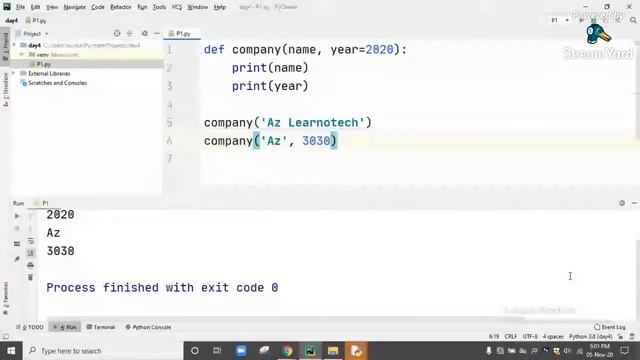The width and height of the screenshot is (640, 360).
Task: Click CRLF line separator in status bar
Action: [511, 336]
